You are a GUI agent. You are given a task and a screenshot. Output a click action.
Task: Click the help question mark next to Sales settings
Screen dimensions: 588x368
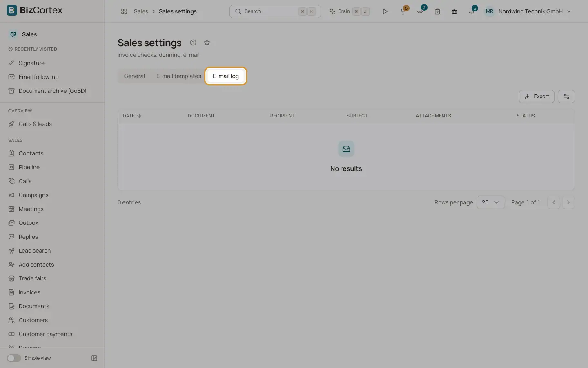[193, 43]
